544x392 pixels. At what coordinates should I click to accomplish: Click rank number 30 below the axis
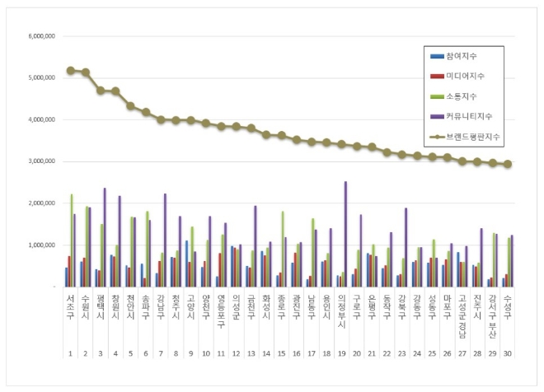click(x=508, y=352)
